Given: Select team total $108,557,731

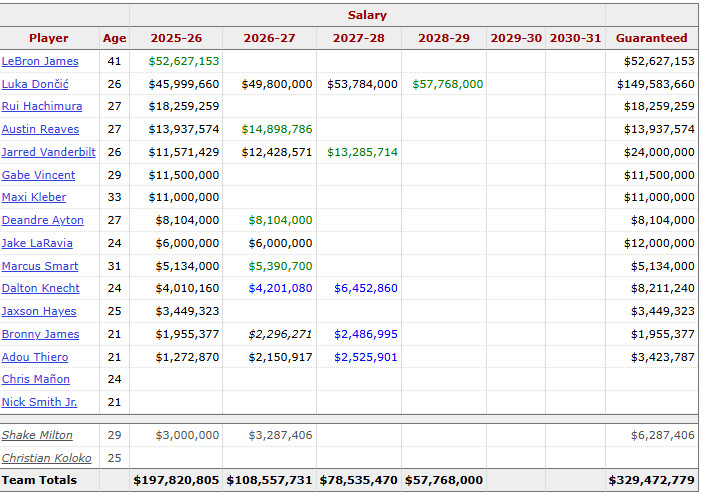Looking at the screenshot, I should click(269, 480).
